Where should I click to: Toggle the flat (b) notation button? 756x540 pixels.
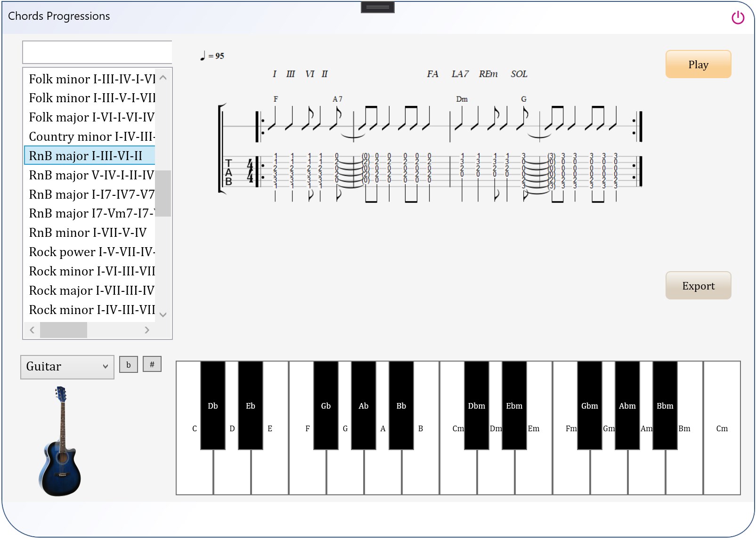[x=129, y=364]
